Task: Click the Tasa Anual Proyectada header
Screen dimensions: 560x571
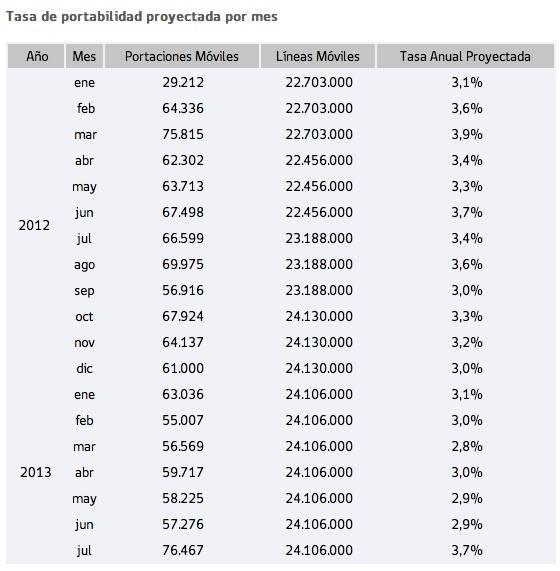Action: point(465,56)
